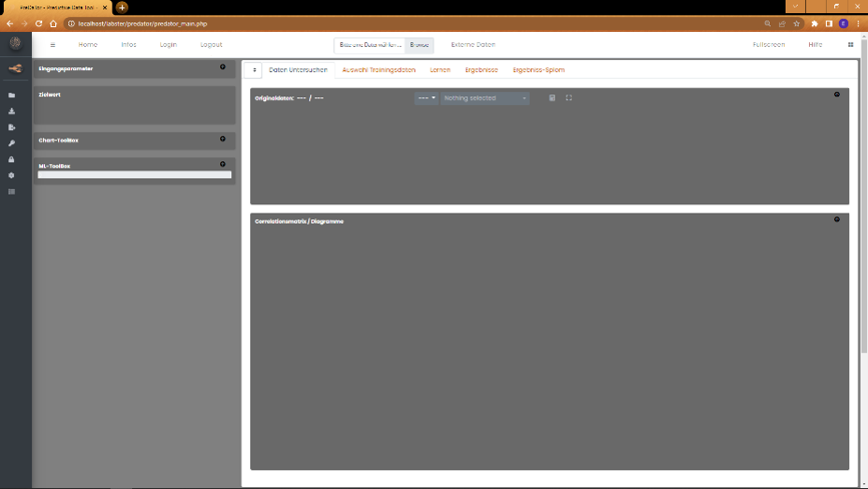Switch to the Ergebnisse tab
The width and height of the screenshot is (868, 489).
[x=481, y=70]
